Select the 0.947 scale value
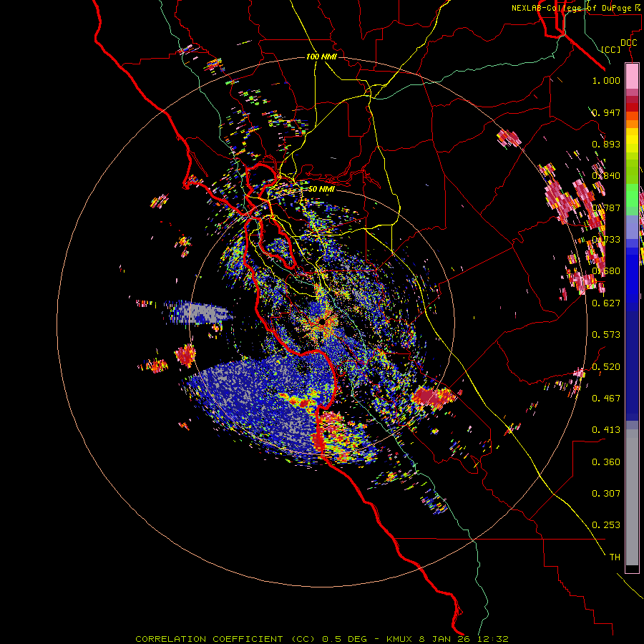The width and height of the screenshot is (644, 644). (606, 112)
